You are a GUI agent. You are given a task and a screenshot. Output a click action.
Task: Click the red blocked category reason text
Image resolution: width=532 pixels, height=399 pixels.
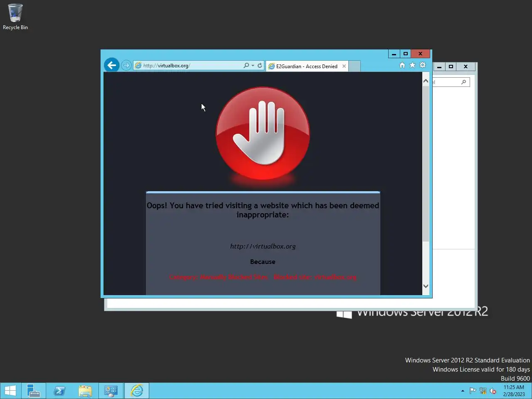click(263, 277)
